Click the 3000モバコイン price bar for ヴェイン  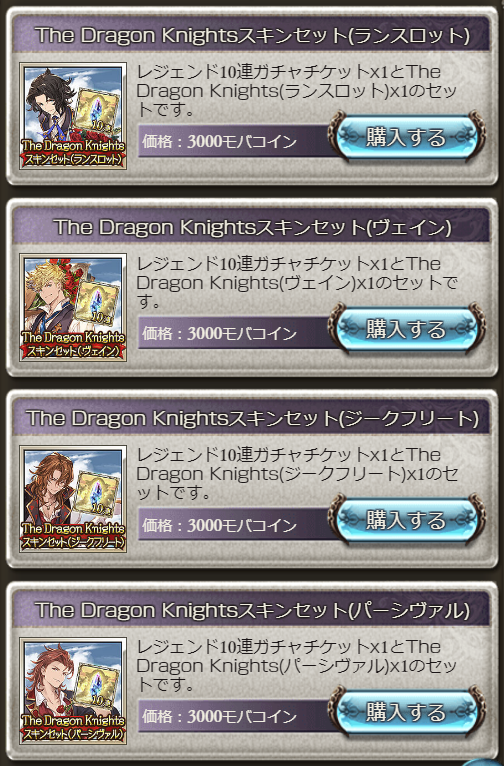pyautogui.click(x=234, y=333)
